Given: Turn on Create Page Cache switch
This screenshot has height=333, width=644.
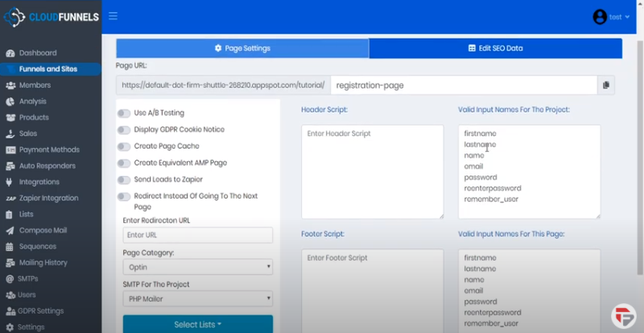Looking at the screenshot, I should click(124, 146).
